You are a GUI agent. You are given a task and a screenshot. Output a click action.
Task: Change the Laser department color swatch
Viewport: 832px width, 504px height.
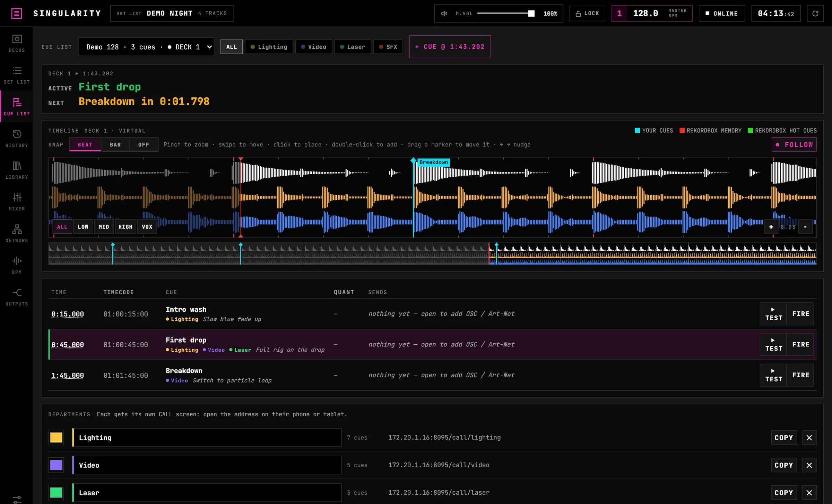tap(56, 493)
